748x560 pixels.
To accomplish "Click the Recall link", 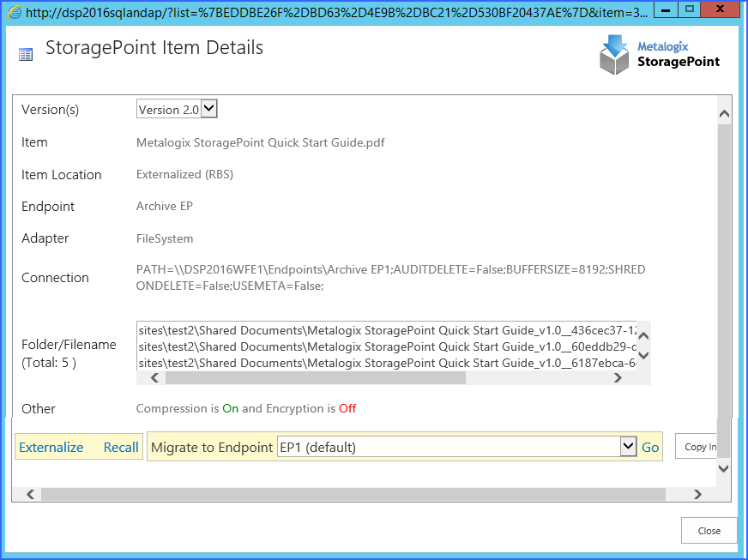I will coord(121,448).
